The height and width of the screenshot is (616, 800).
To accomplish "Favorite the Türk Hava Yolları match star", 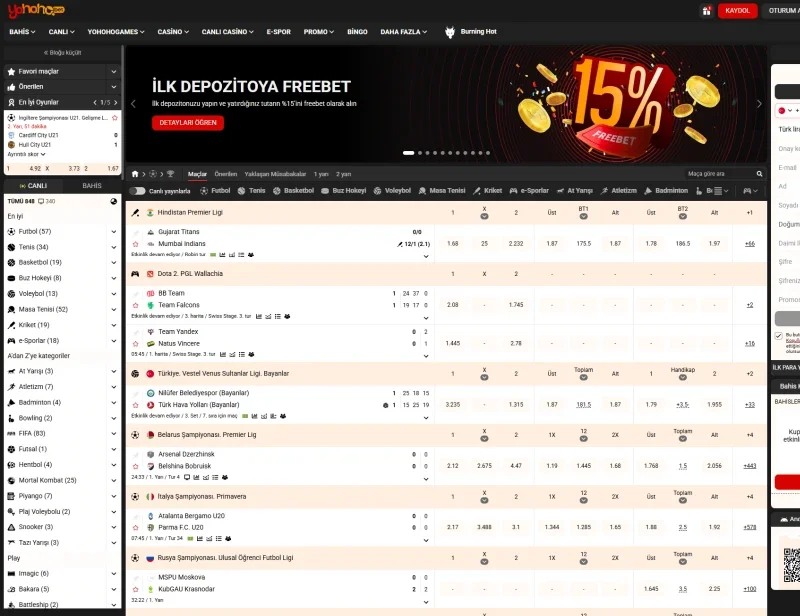I will pyautogui.click(x=135, y=405).
